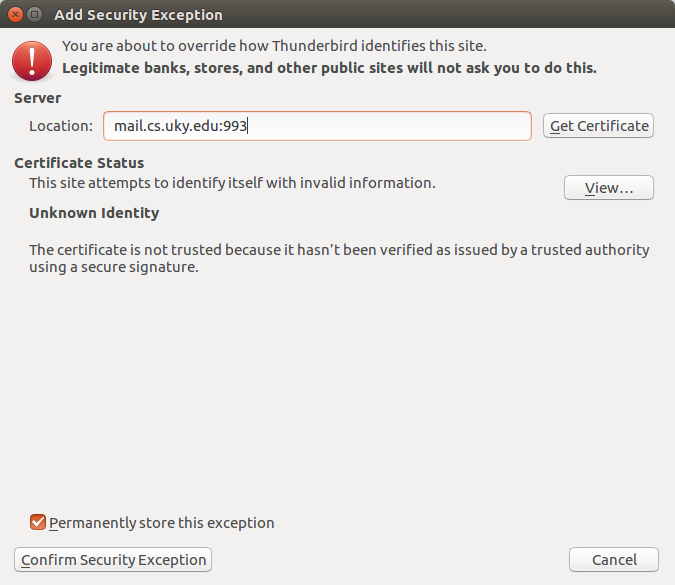Click the 'Legitimate banks, stores' bold warning line

(329, 68)
